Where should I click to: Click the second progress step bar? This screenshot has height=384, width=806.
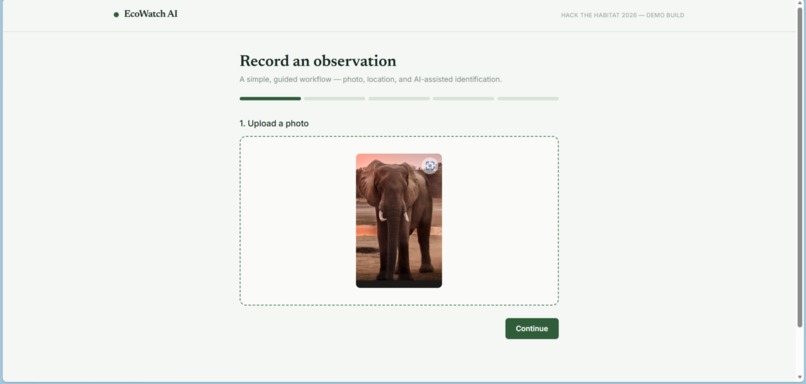coord(335,99)
